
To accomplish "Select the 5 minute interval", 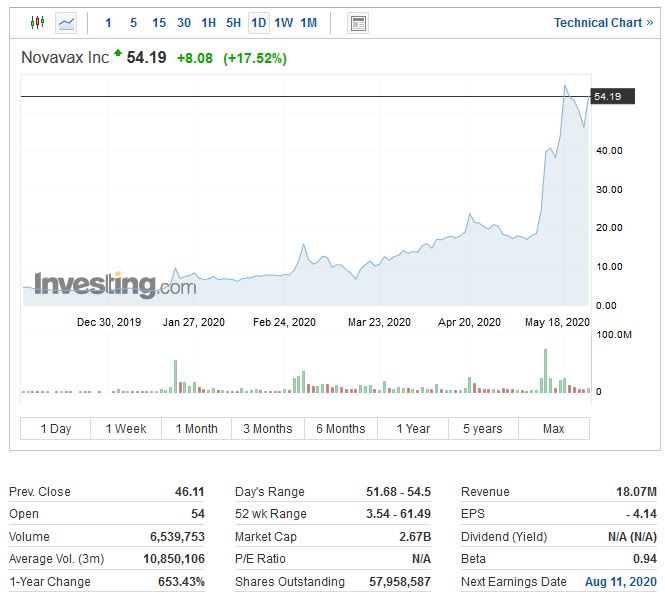I will tap(133, 22).
